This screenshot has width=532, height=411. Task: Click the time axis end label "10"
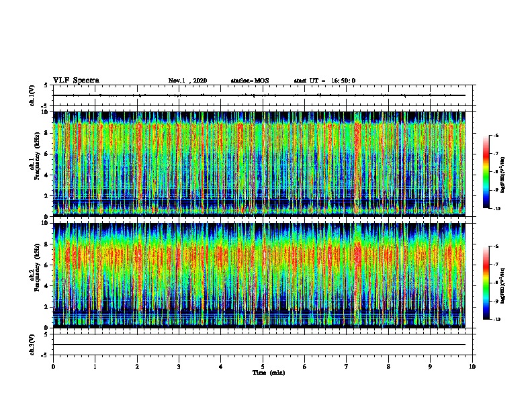coord(472,367)
